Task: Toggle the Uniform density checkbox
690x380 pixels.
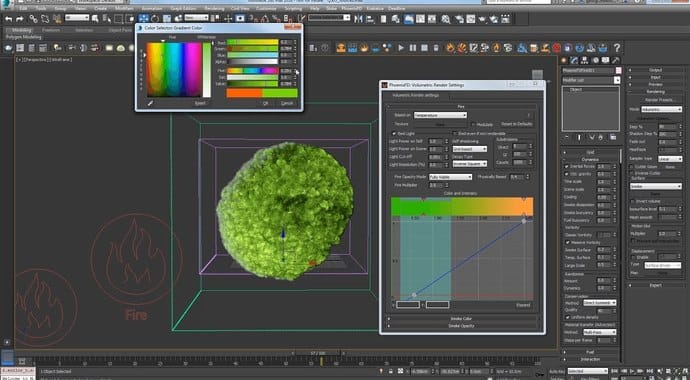Action: 567,317
